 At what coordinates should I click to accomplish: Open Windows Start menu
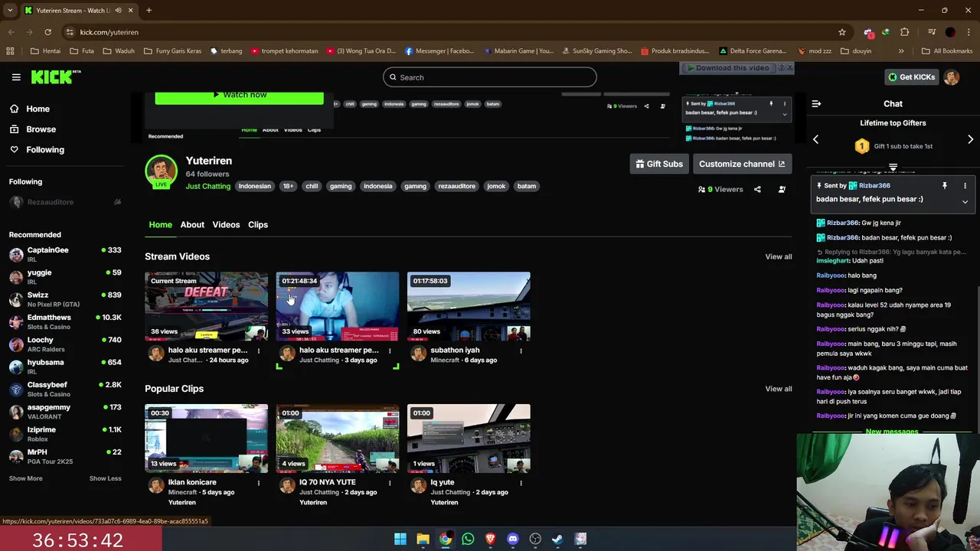tap(400, 539)
